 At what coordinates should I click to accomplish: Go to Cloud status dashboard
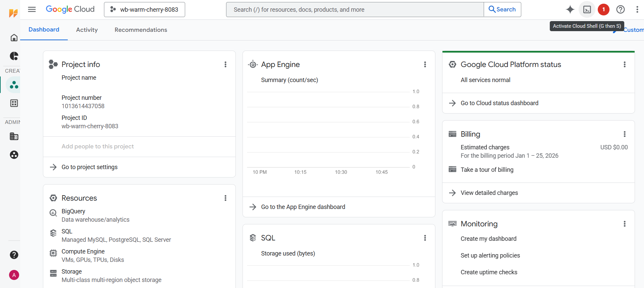pyautogui.click(x=499, y=103)
